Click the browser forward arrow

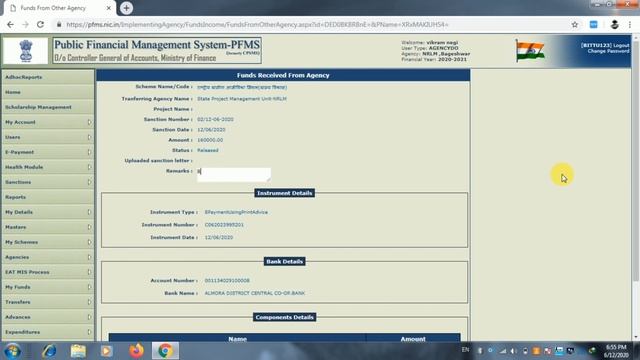[25, 24]
